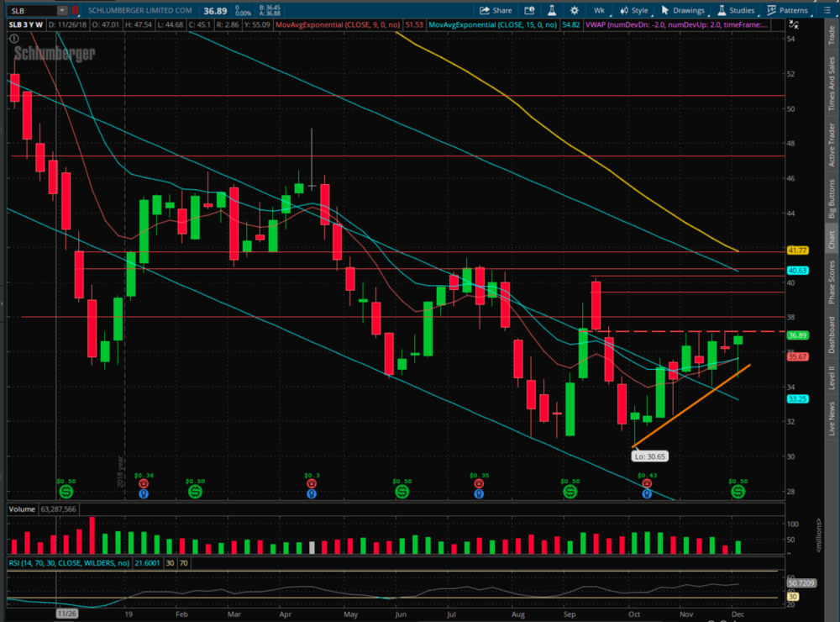Expand the SLB symbol dropdown arrow
The width and height of the screenshot is (840, 622).
(x=63, y=11)
